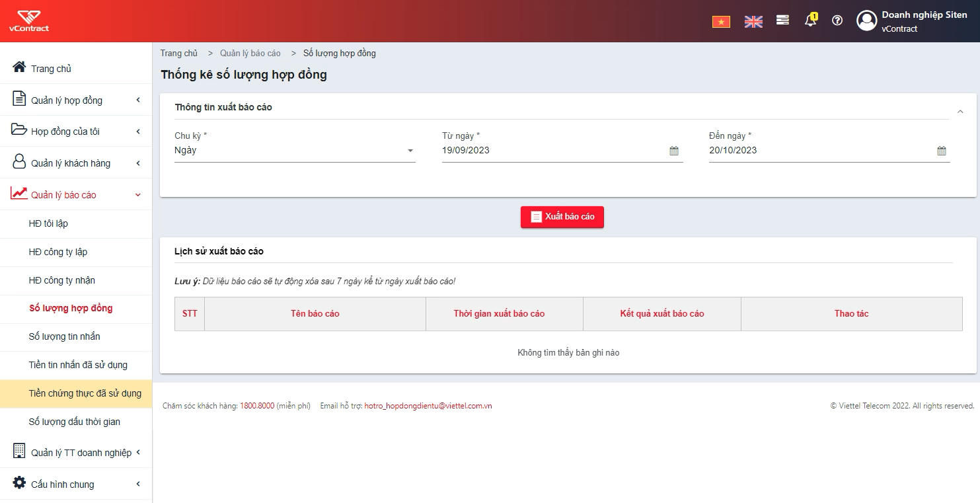Click the chart icon of Quản lý báo cáo
980x503 pixels.
19,193
